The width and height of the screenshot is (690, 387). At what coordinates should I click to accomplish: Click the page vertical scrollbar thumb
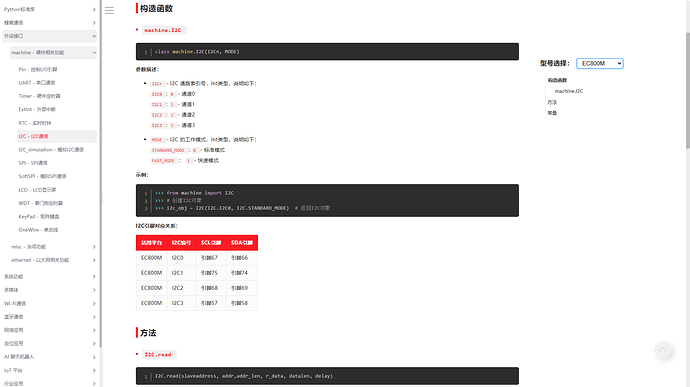[687, 90]
